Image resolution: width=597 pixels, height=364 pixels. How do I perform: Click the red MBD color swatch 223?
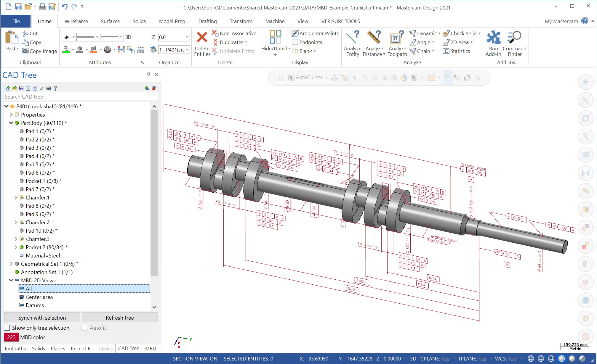coord(11,337)
